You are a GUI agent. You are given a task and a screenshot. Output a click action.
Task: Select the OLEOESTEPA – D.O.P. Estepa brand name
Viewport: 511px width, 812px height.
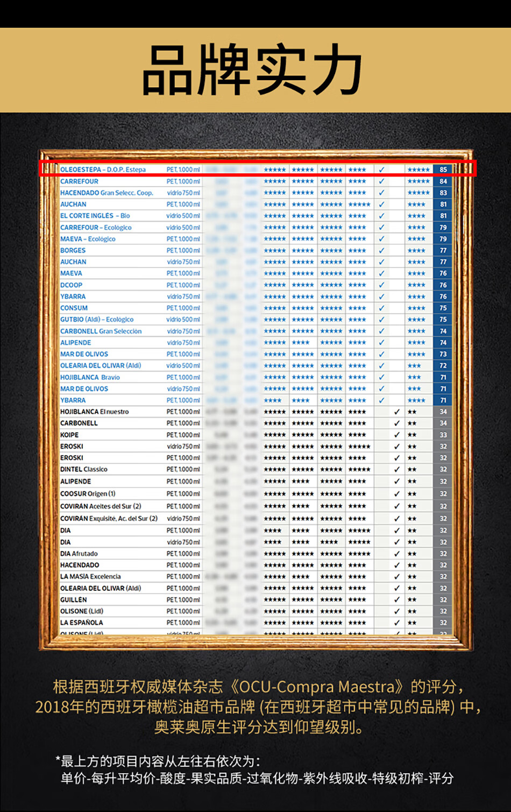(x=103, y=170)
